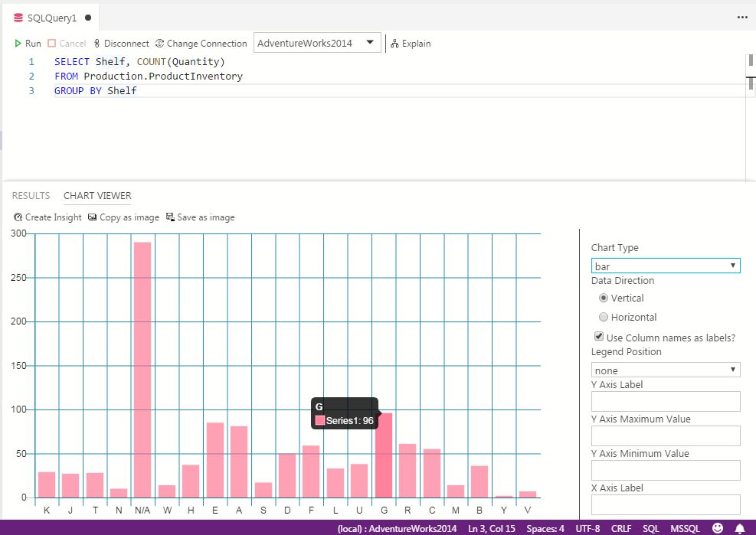Open the AdventureWorks2014 database dropdown
The height and width of the screenshot is (535, 756).
317,43
